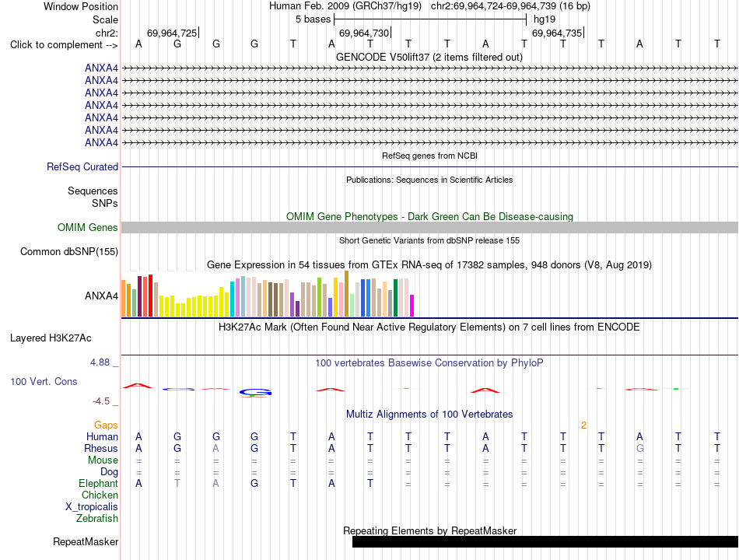Image resolution: width=739 pixels, height=560 pixels.
Task: Click the Chicken species label
Action: coord(100,495)
